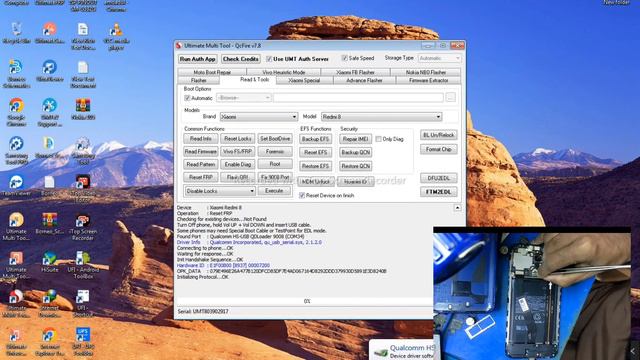
Task: Click the Qualcomm driver notification icon
Action: click(380, 353)
